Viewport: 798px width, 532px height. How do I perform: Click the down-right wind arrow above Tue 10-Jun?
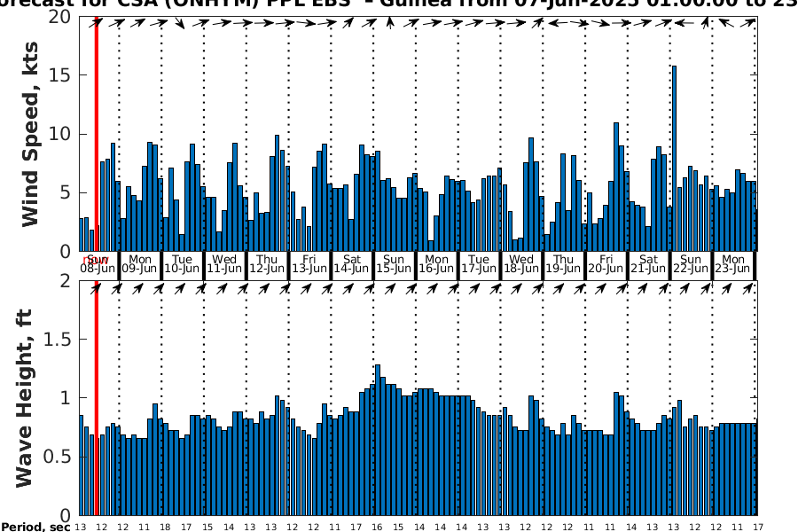click(x=180, y=23)
